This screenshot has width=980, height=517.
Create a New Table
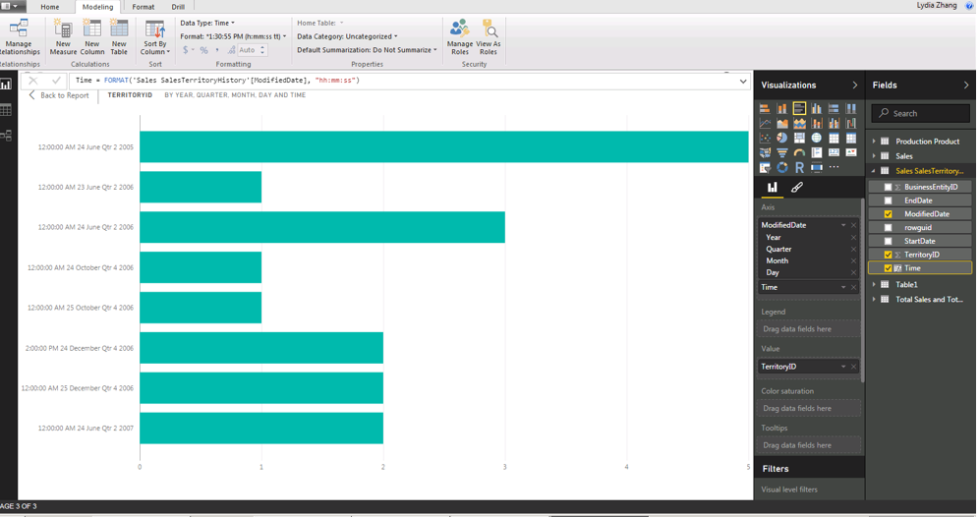point(119,37)
